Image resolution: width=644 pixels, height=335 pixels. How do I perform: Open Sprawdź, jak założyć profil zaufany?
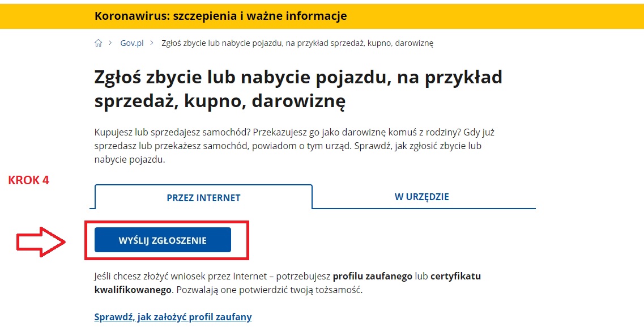173,317
